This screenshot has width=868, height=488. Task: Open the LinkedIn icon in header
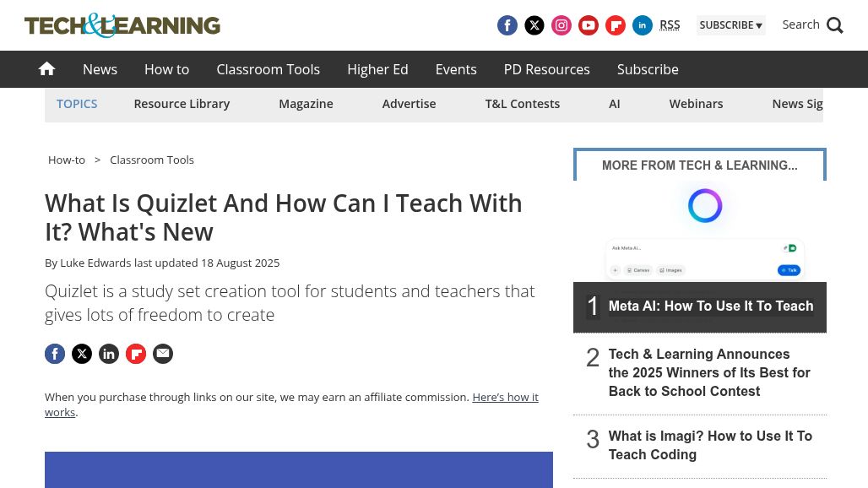pyautogui.click(x=643, y=25)
